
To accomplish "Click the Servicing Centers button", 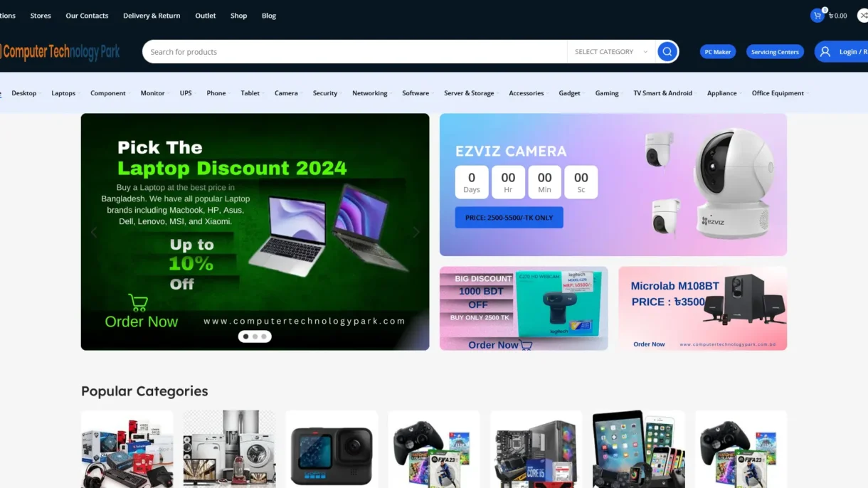I will pyautogui.click(x=775, y=52).
